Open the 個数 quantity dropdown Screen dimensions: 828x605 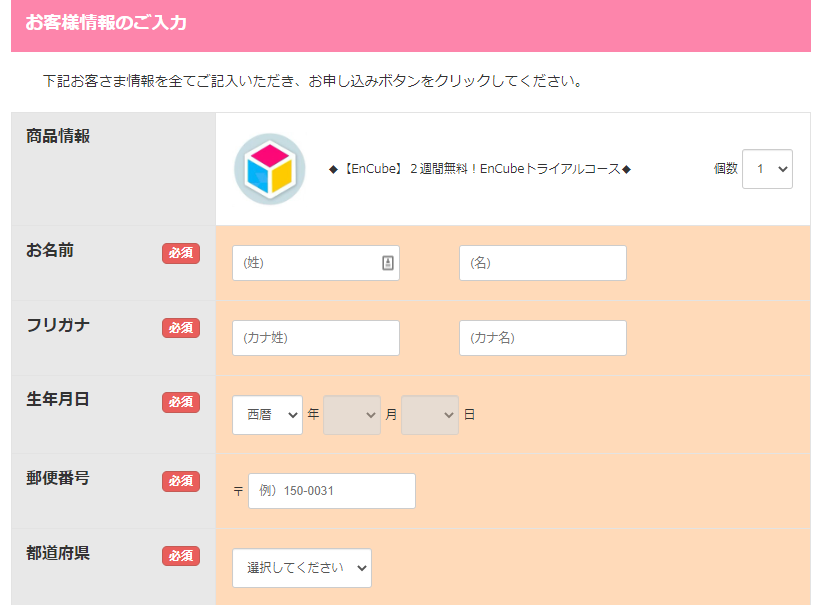click(767, 169)
